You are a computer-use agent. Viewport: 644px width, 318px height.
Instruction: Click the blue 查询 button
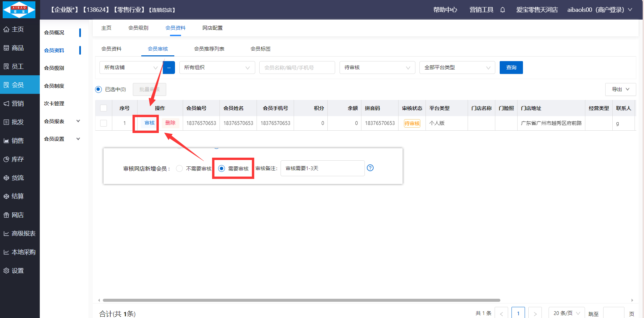click(511, 68)
